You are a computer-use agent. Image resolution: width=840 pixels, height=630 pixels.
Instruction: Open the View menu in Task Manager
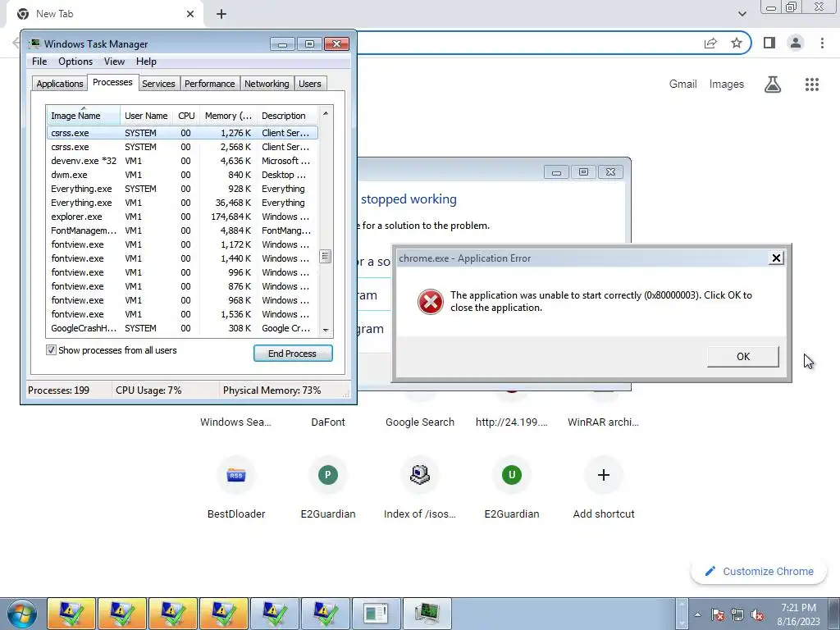(114, 61)
